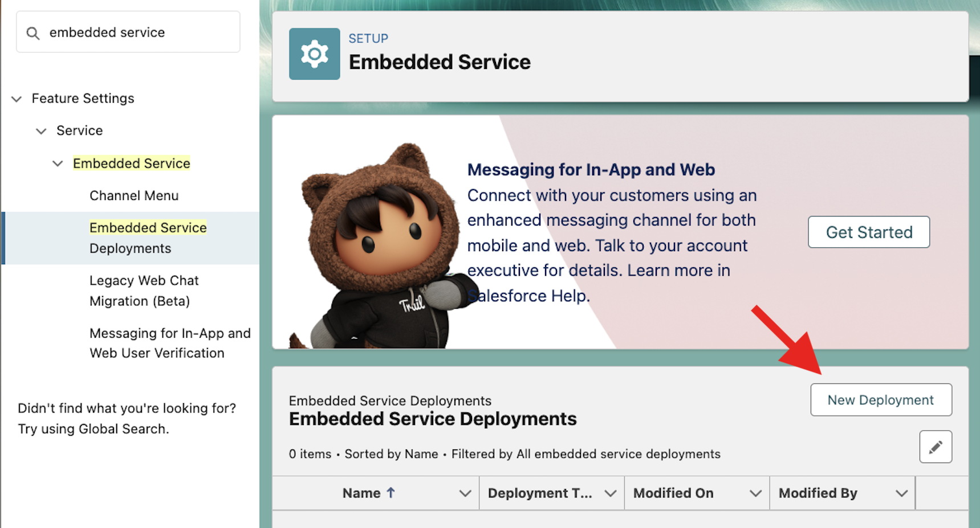Click the Setup gear icon
This screenshot has height=528, width=980.
point(314,54)
